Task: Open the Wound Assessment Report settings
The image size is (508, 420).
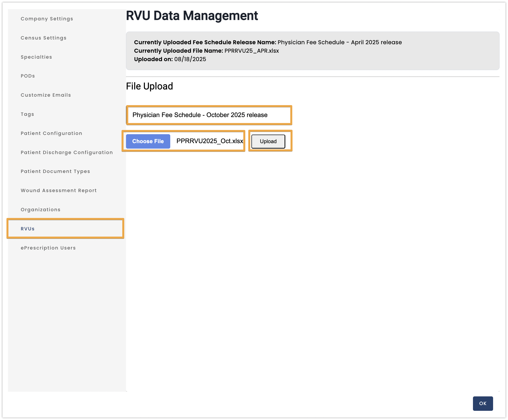Action: 58,190
